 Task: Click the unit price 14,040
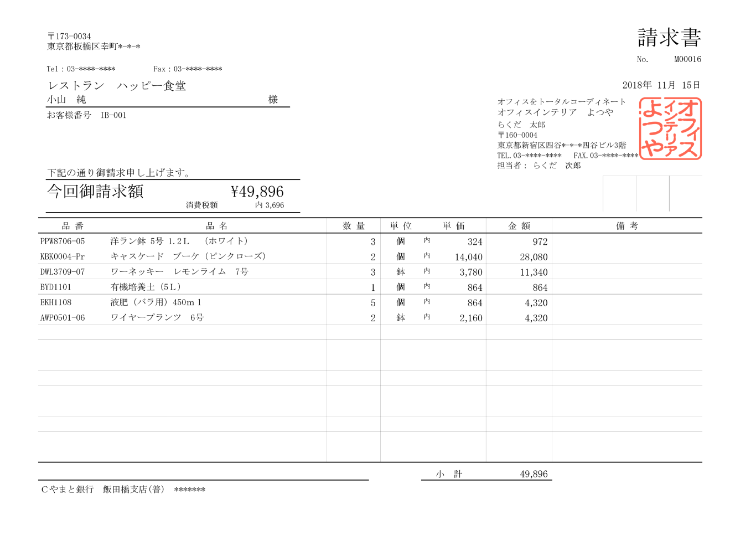[469, 258]
